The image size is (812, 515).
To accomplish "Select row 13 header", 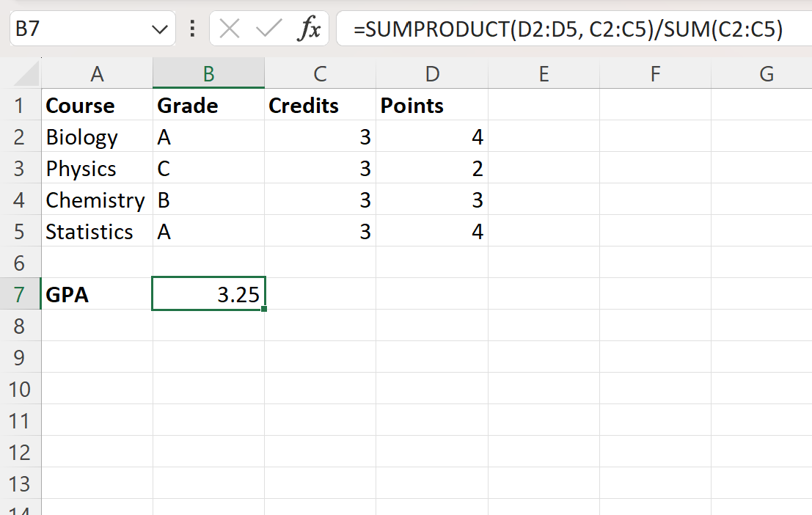I will tap(20, 484).
